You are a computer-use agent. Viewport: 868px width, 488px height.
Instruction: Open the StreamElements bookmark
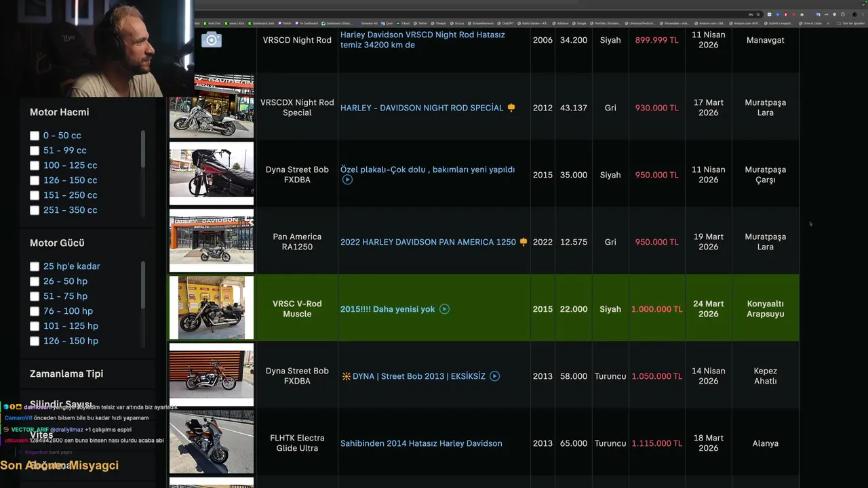pos(481,23)
